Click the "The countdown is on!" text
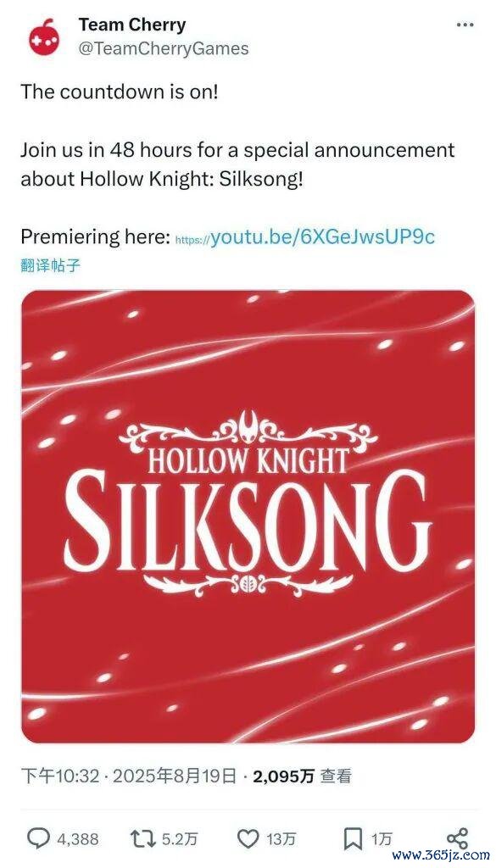The height and width of the screenshot is (868, 496). pos(120,92)
